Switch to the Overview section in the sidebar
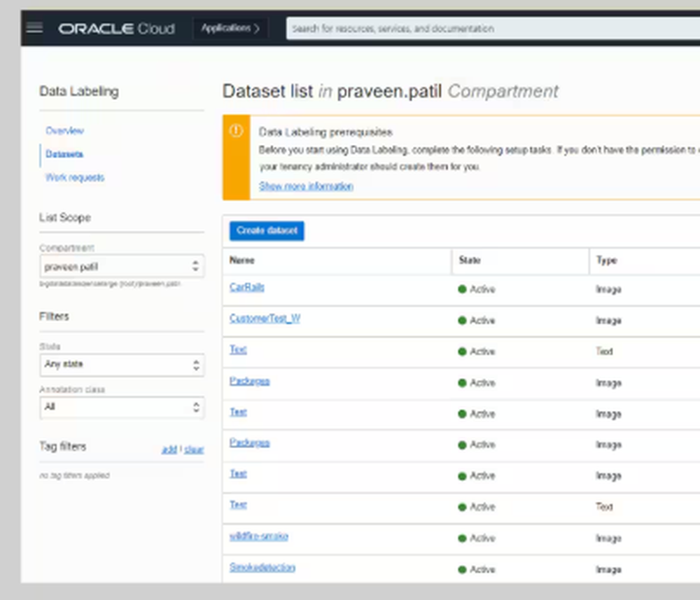Image resolution: width=700 pixels, height=600 pixels. click(64, 131)
